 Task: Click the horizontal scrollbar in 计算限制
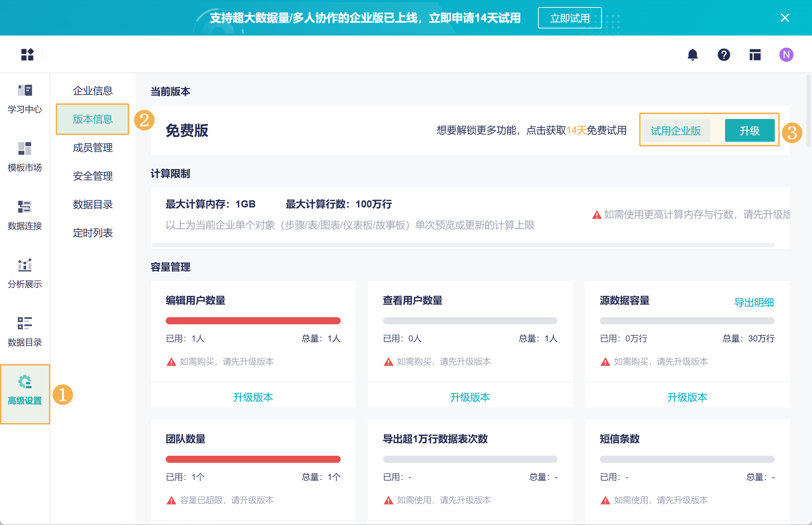coord(463,245)
